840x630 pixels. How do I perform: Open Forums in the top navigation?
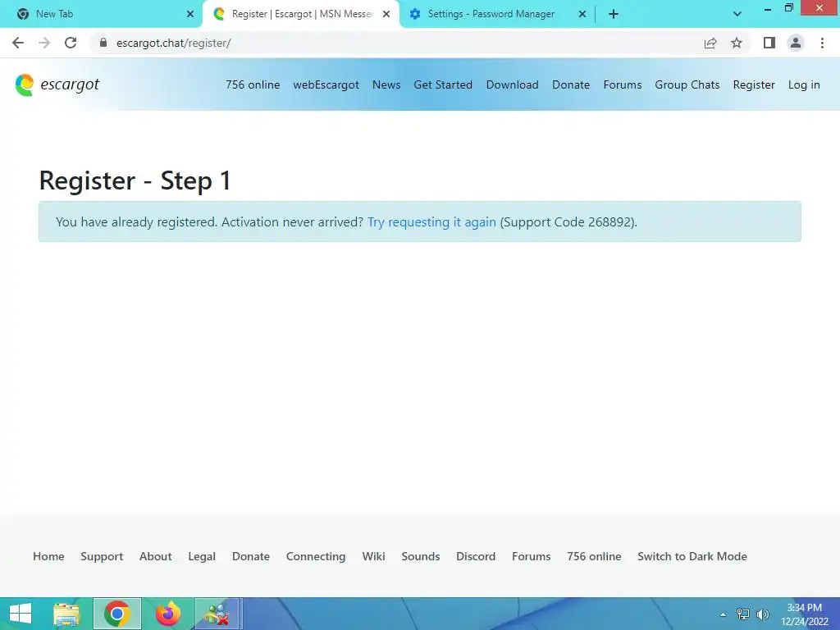[623, 84]
